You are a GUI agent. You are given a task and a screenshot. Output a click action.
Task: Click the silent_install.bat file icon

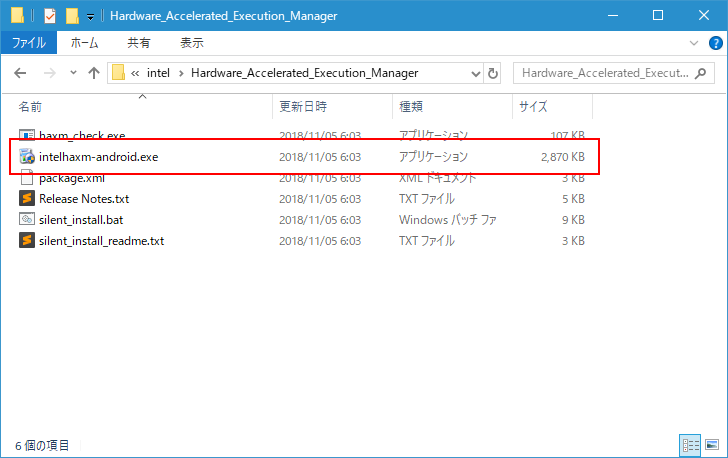(x=27, y=220)
